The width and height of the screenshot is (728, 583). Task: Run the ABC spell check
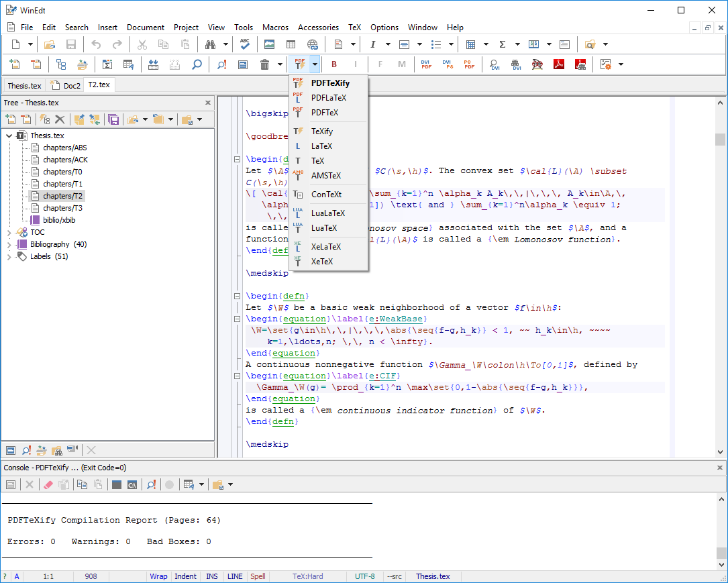tap(245, 44)
